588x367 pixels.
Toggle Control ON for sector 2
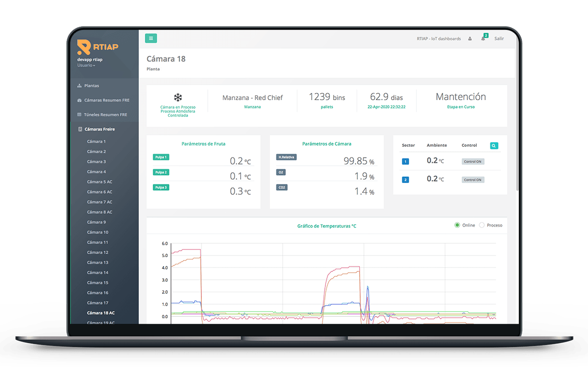(473, 180)
